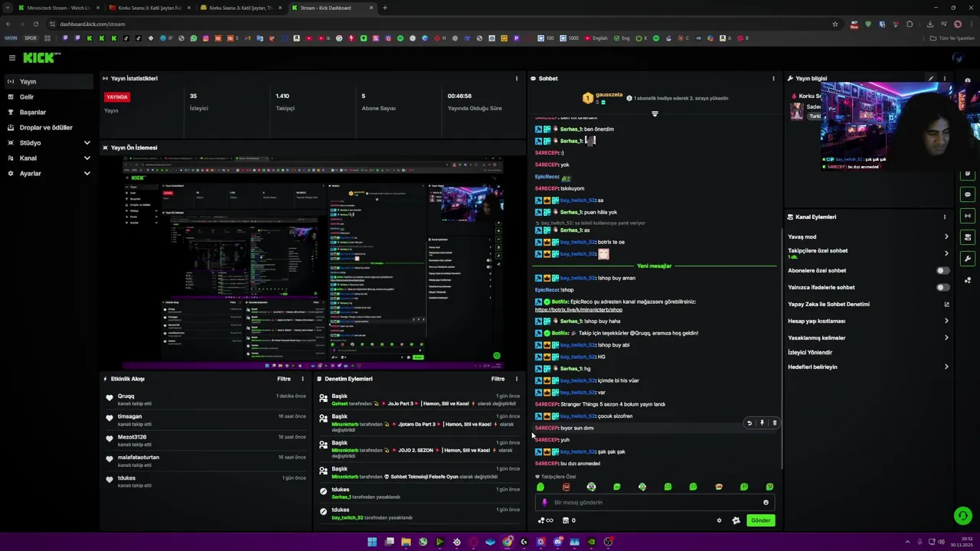Open File Explorer from the taskbar

click(406, 542)
